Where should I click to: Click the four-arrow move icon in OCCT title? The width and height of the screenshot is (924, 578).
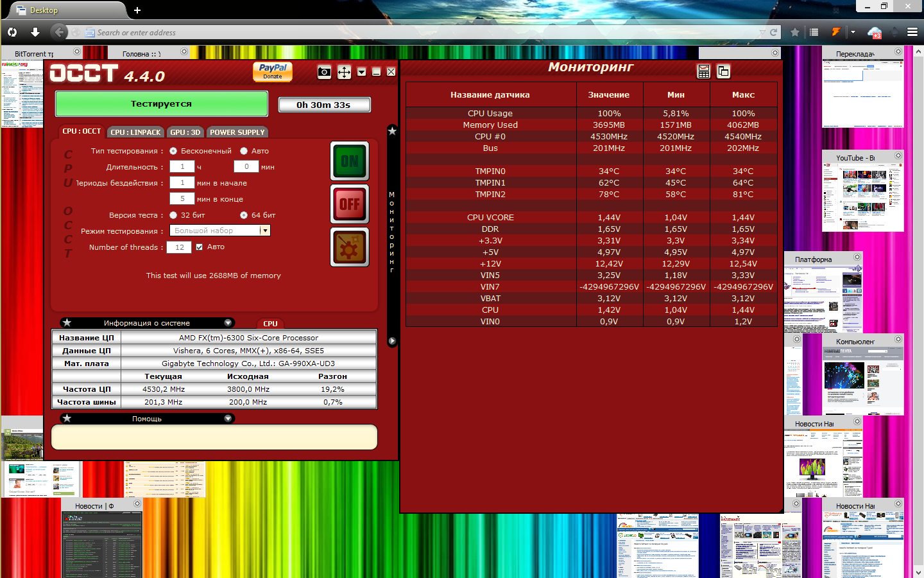coord(345,72)
